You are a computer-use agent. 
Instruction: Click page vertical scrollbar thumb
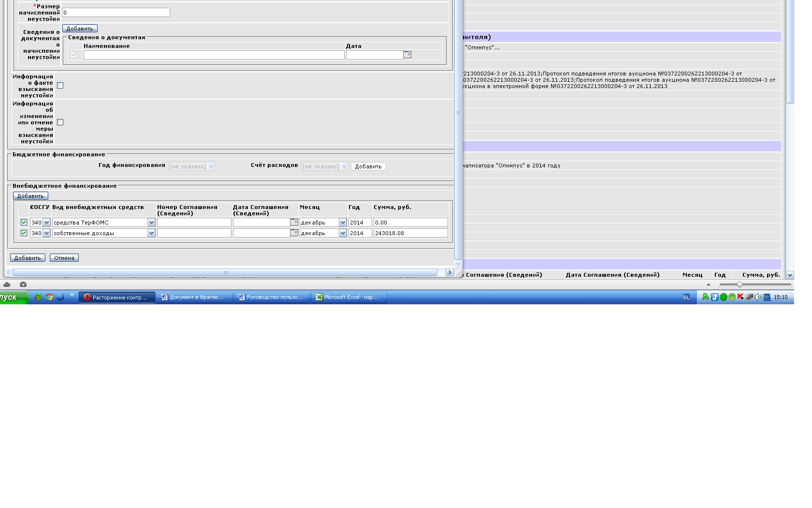[x=790, y=51]
